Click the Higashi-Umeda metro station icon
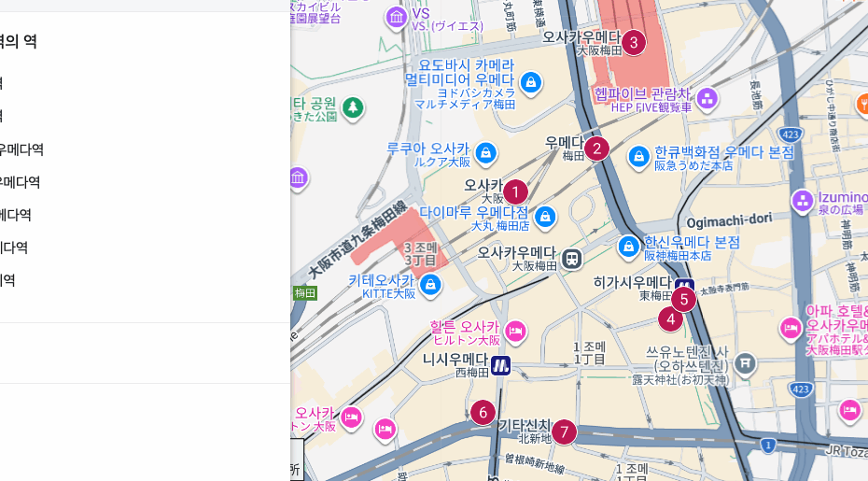 [x=684, y=286]
